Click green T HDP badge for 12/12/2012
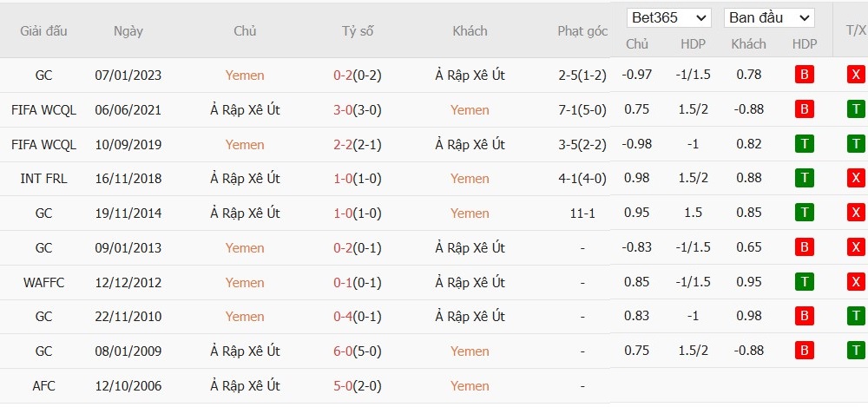 [x=804, y=282]
